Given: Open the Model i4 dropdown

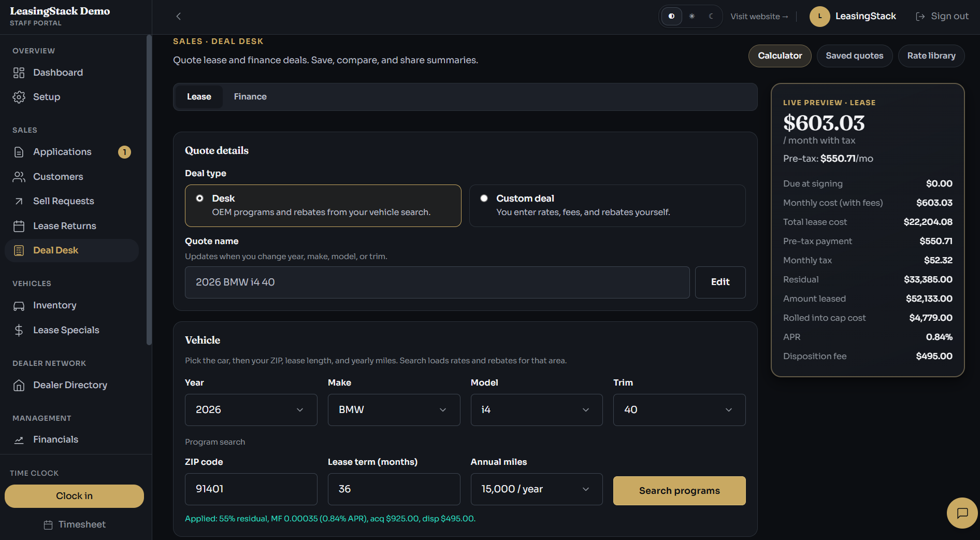Looking at the screenshot, I should [537, 410].
